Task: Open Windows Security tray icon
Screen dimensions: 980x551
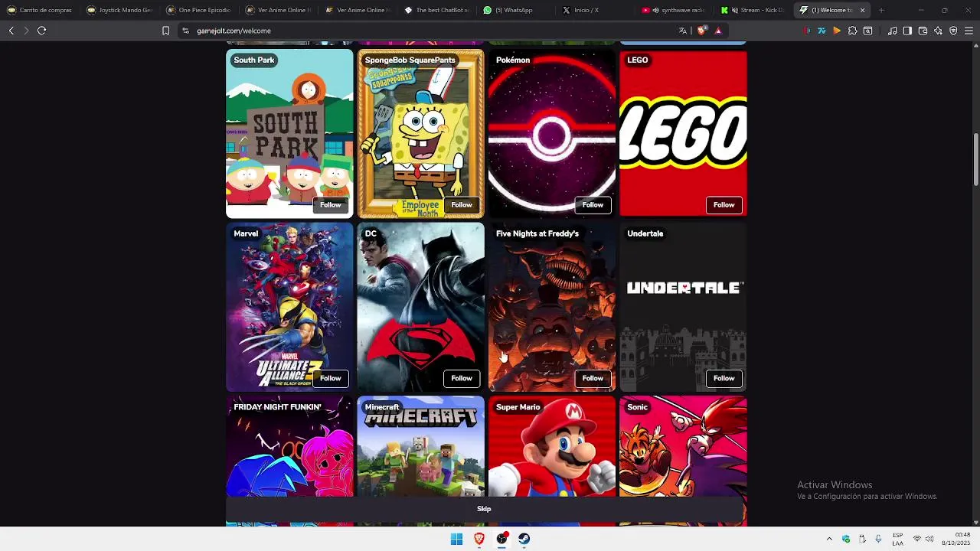Action: [x=846, y=539]
